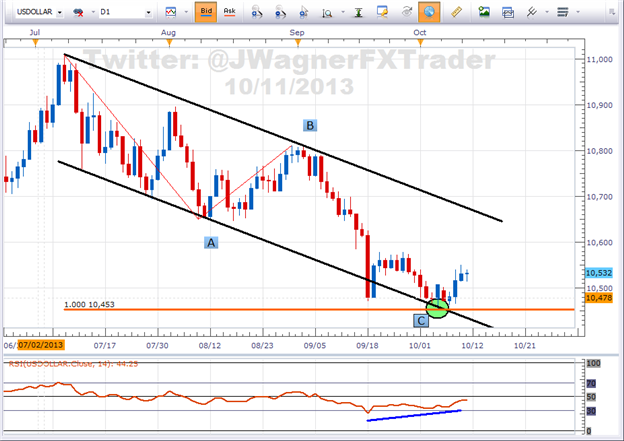Click the Aug month marker triangle

(x=169, y=42)
